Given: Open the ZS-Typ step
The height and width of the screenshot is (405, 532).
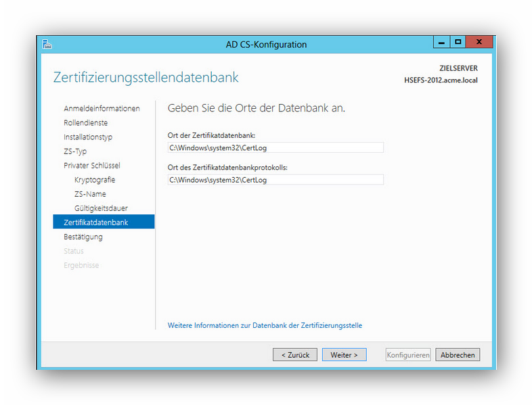Looking at the screenshot, I should (x=75, y=151).
